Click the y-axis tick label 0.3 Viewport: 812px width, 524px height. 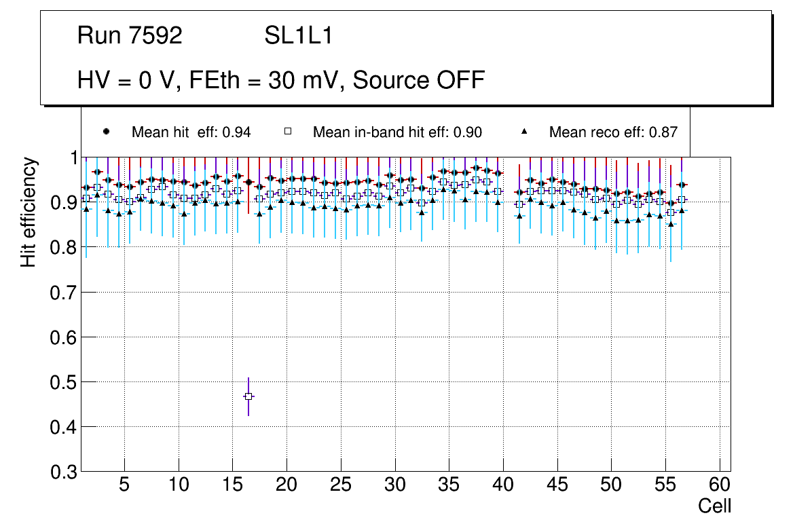point(64,472)
